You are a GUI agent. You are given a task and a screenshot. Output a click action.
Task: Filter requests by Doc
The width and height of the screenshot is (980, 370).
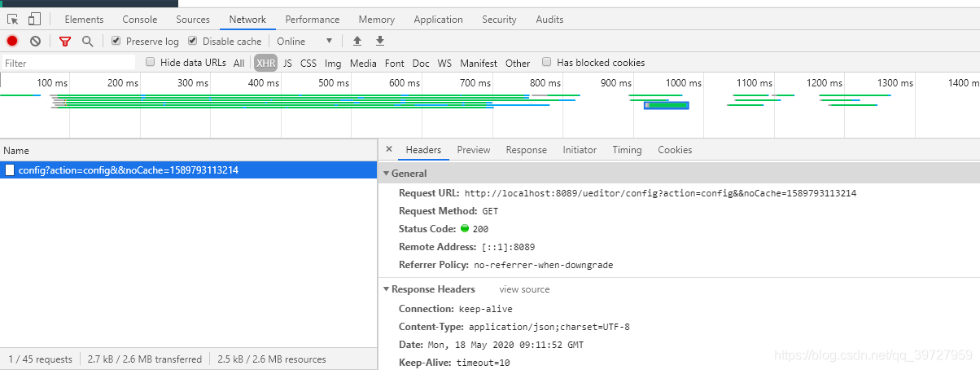[421, 63]
